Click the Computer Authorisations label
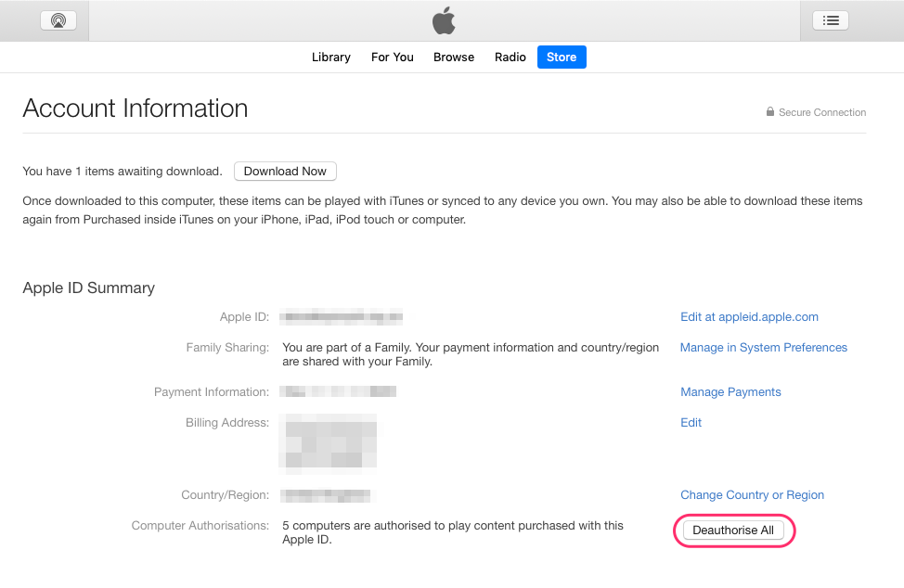The width and height of the screenshot is (904, 588). point(200,525)
